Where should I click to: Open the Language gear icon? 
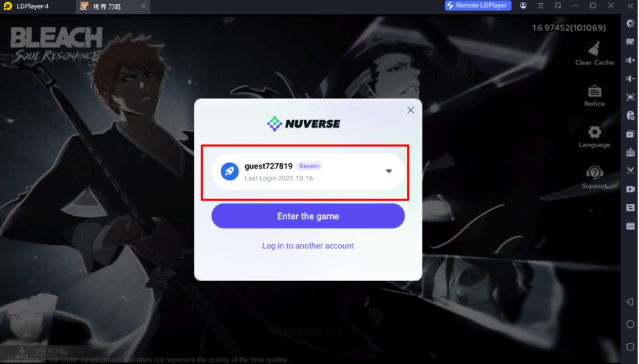pos(594,136)
